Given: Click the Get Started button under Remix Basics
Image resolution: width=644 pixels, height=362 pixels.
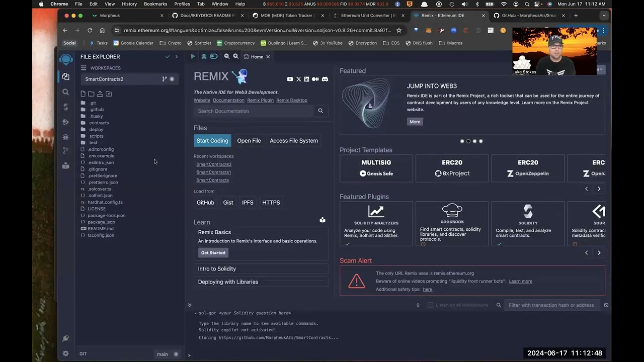Looking at the screenshot, I should point(213,253).
